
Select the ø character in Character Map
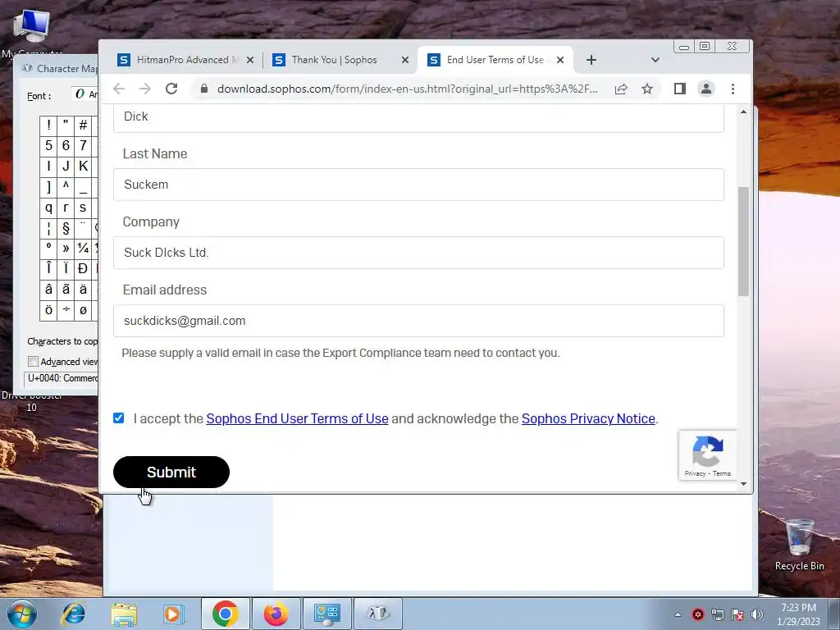[83, 310]
